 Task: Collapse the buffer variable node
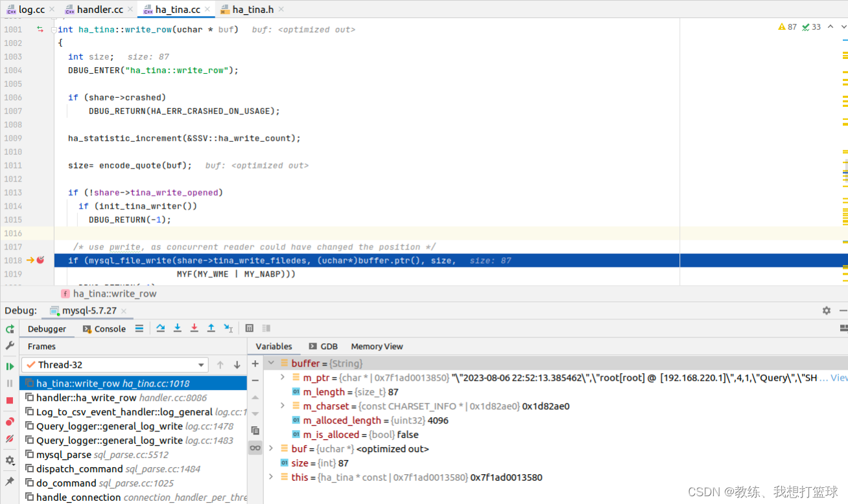271,363
